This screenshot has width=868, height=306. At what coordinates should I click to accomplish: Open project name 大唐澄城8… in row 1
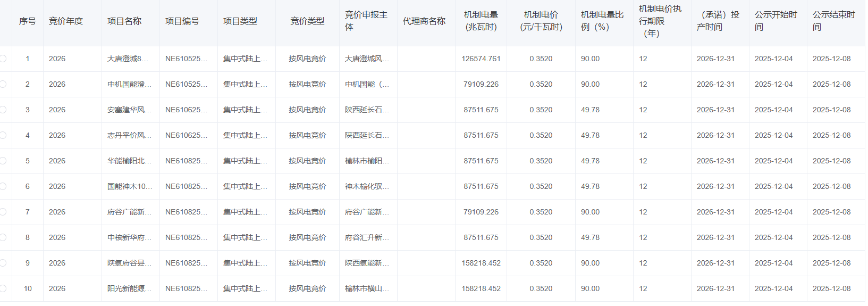(x=128, y=59)
